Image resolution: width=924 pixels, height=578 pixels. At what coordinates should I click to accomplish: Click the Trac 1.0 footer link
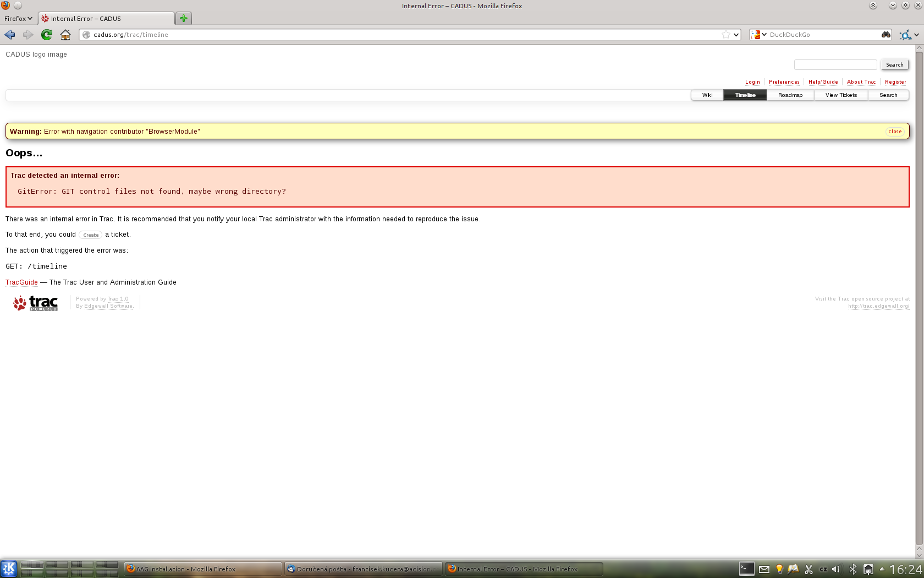118,299
